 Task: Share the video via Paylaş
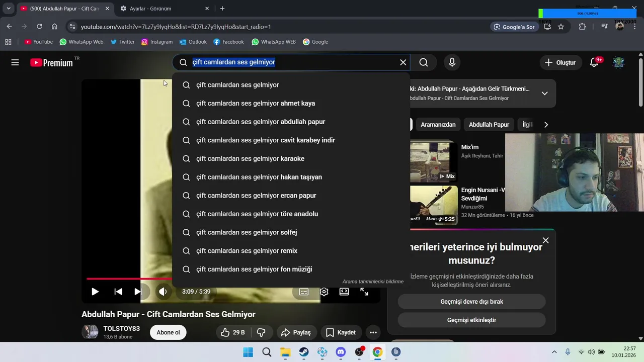[x=296, y=332]
